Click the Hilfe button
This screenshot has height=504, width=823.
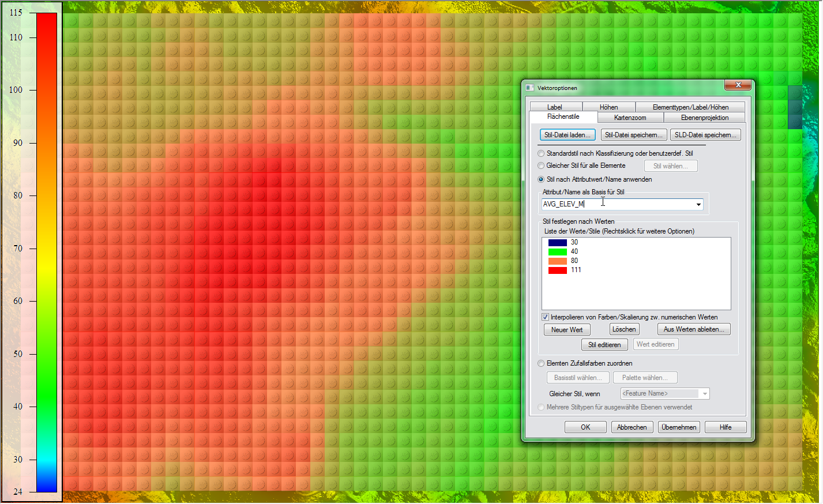click(726, 427)
